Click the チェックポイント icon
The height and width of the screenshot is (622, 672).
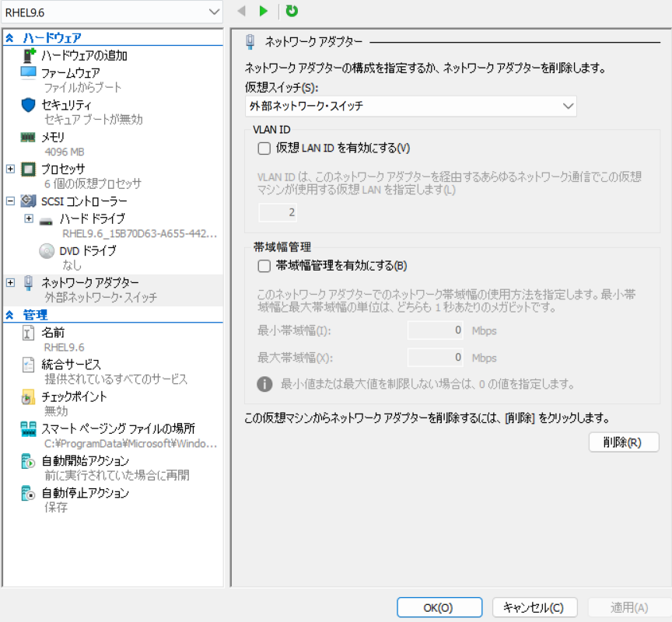point(28,397)
